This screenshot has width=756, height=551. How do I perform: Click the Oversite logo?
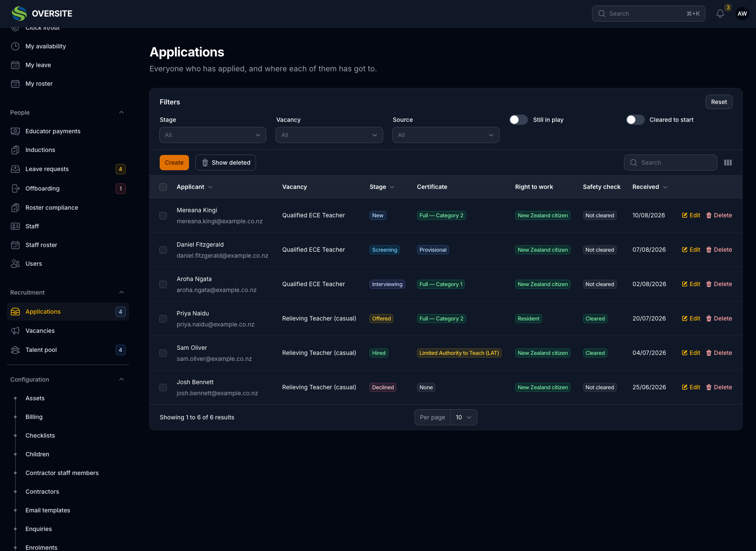pos(42,14)
